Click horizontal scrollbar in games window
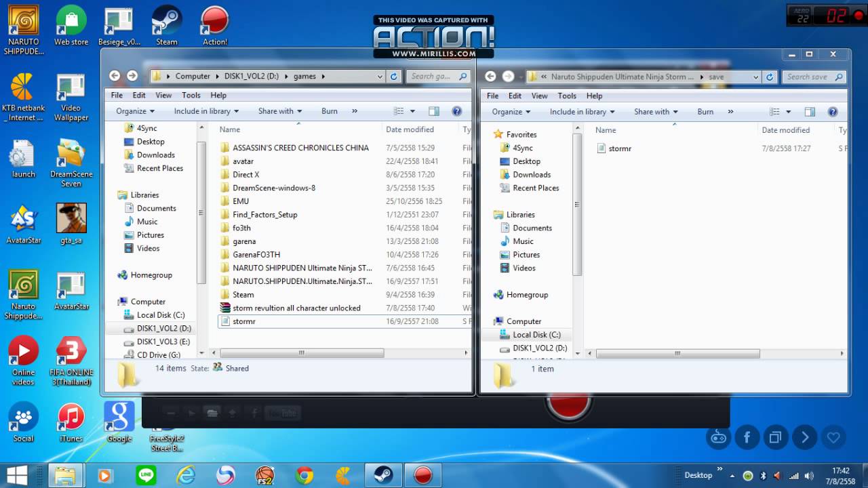The height and width of the screenshot is (488, 868). click(x=302, y=353)
